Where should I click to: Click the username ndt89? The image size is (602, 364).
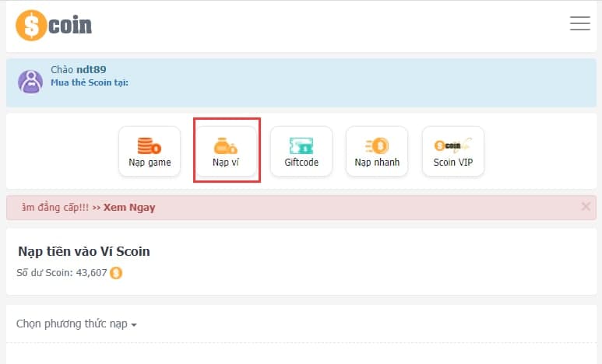pyautogui.click(x=91, y=69)
